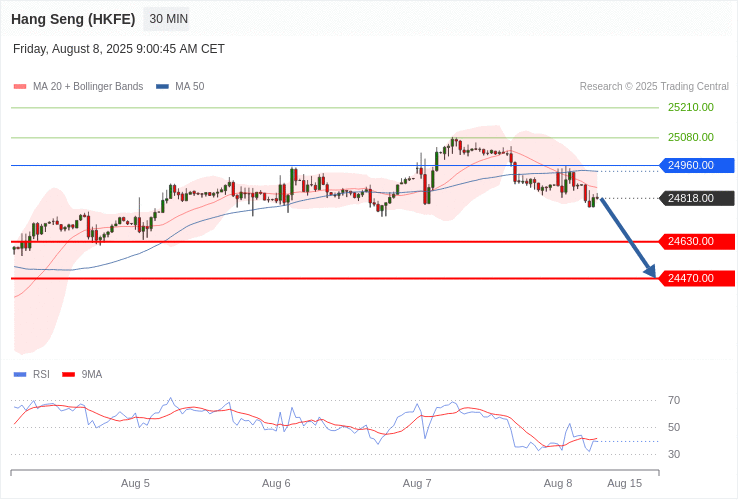Click the 30 MIN timeframe badge

166,19
